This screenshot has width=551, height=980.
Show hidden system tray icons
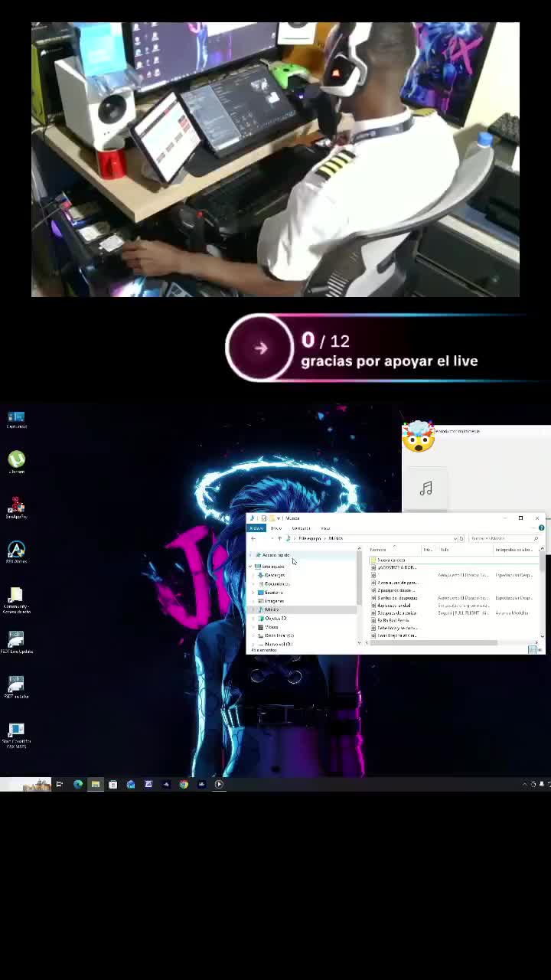[x=525, y=784]
